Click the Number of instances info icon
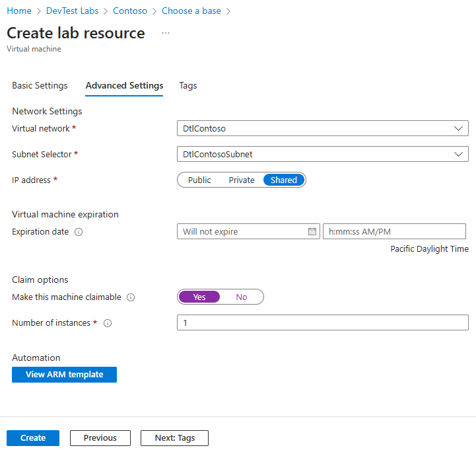The image size is (476, 452). click(x=108, y=323)
